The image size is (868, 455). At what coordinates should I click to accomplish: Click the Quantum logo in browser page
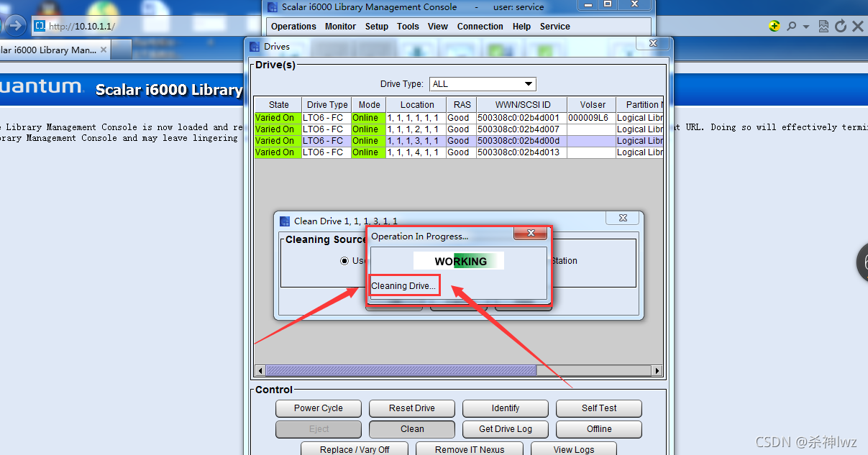click(41, 87)
